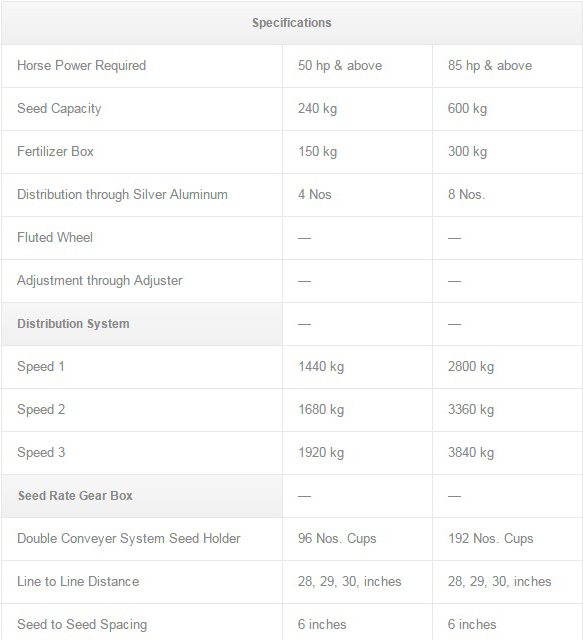Select the Speed 3 row label
583x640 pixels.
(41, 453)
